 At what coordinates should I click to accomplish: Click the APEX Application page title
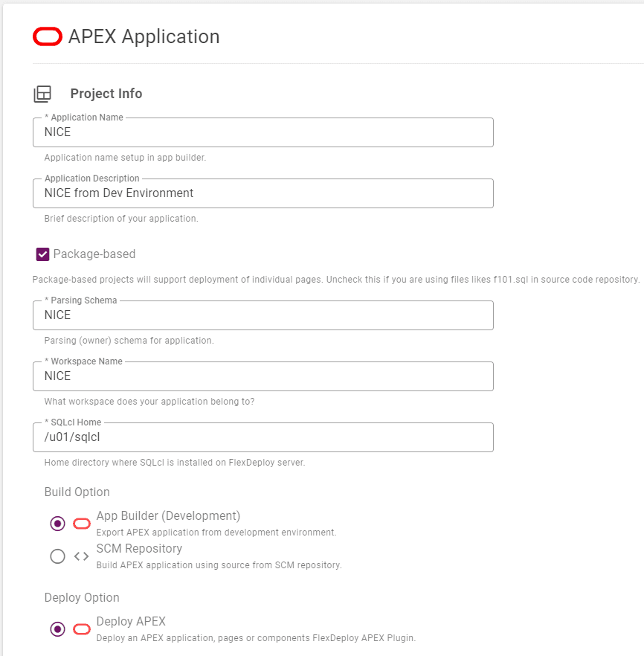pos(144,36)
